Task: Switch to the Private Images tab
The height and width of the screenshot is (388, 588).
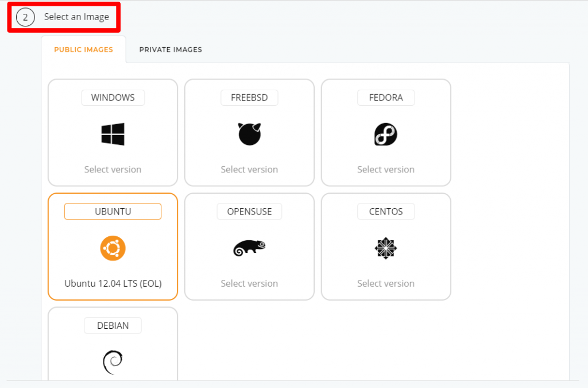Action: (x=171, y=49)
